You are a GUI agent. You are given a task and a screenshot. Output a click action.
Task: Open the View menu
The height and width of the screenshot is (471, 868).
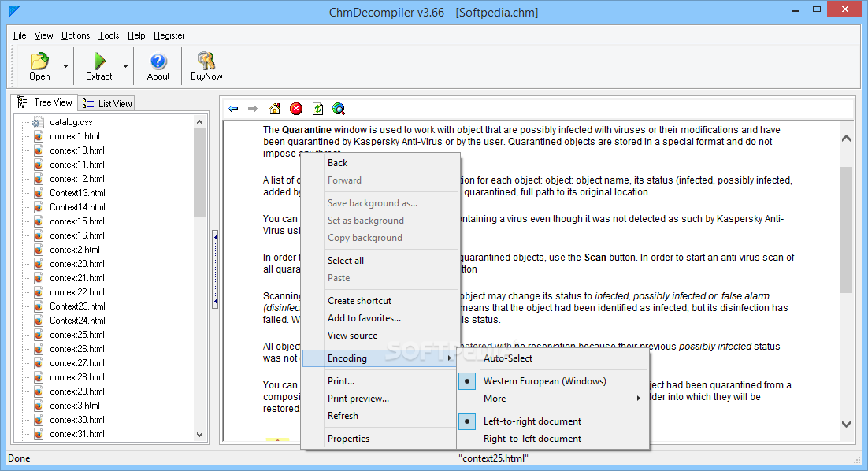(44, 35)
